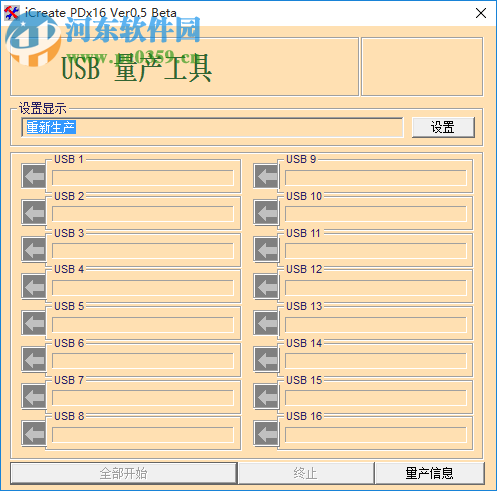The width and height of the screenshot is (497, 491).
Task: Click the USB 4 status field
Action: (143, 288)
